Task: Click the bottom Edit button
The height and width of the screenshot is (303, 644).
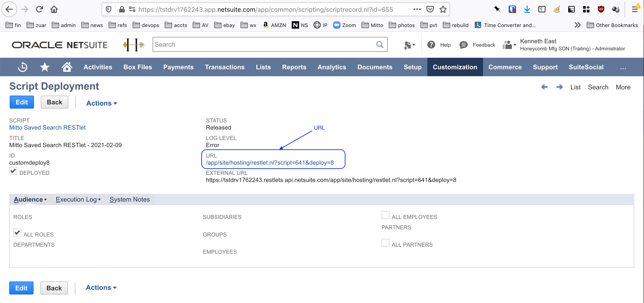Action: (21, 288)
